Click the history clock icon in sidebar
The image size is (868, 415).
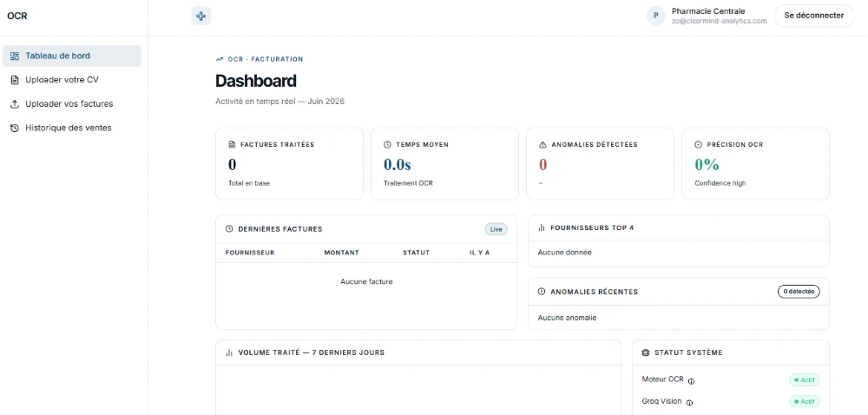(x=15, y=128)
